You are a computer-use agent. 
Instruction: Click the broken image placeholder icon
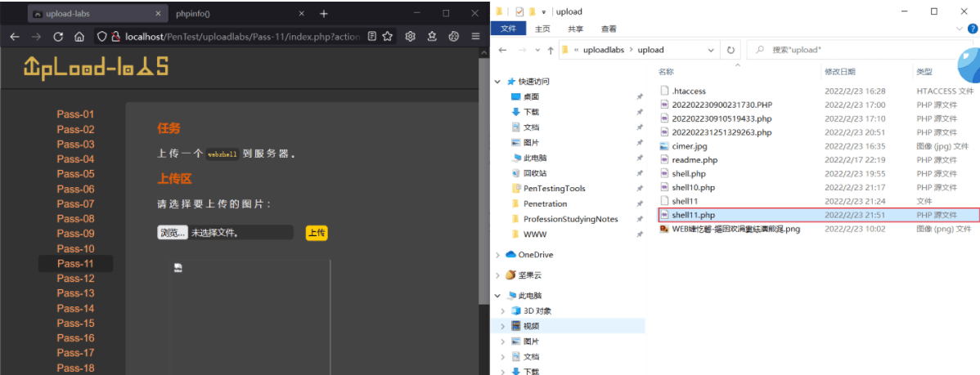click(178, 267)
